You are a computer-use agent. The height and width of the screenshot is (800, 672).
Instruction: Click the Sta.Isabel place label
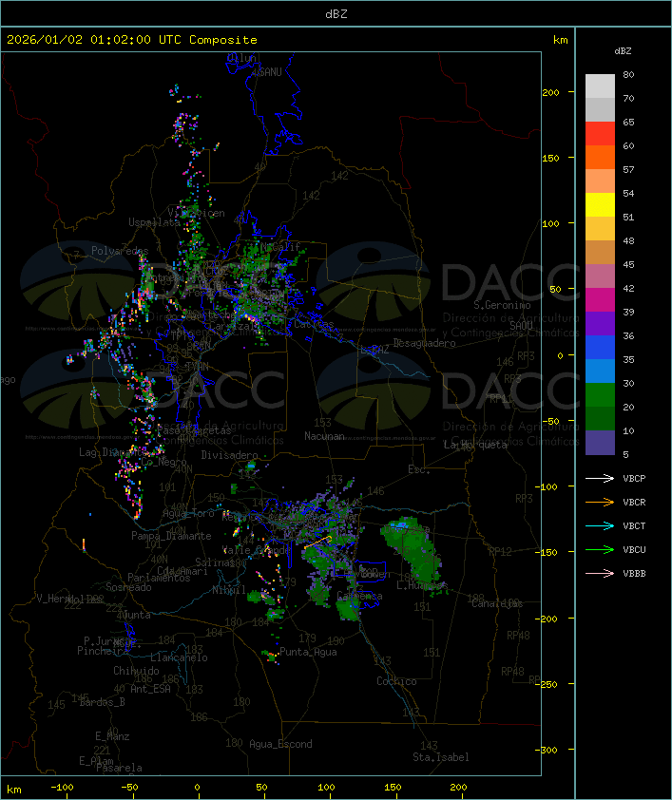pos(441,757)
